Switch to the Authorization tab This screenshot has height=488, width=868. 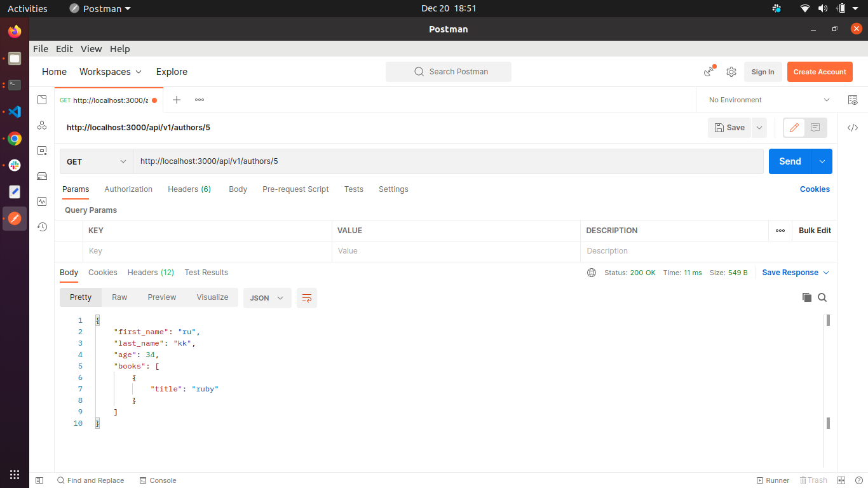128,189
